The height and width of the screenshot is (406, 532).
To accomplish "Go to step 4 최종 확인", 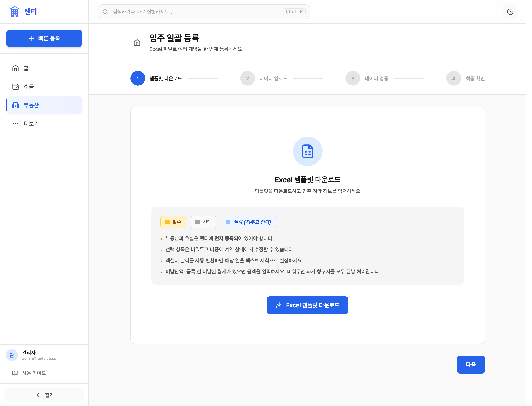I will click(x=465, y=78).
